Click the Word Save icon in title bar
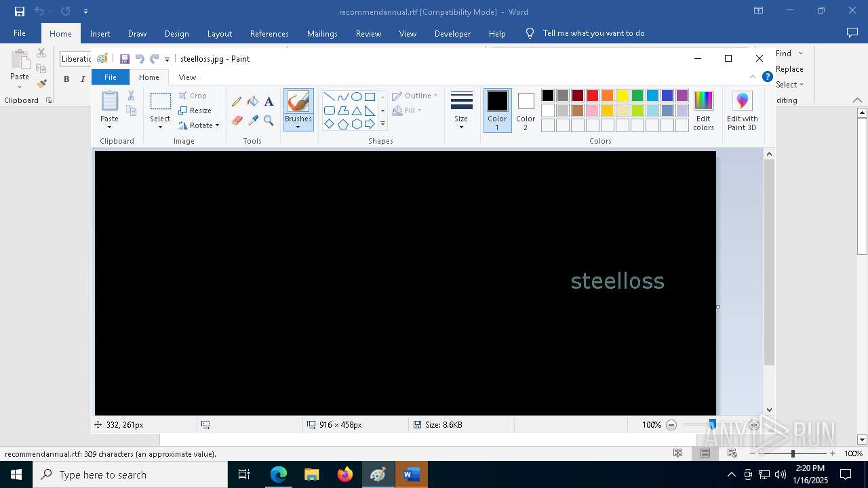This screenshot has height=488, width=868. coord(20,12)
